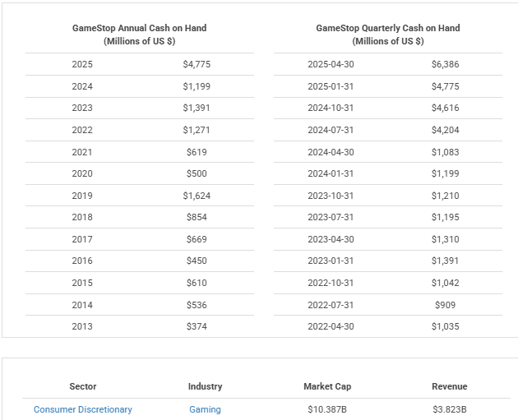Click the Market Cap column header

click(326, 386)
